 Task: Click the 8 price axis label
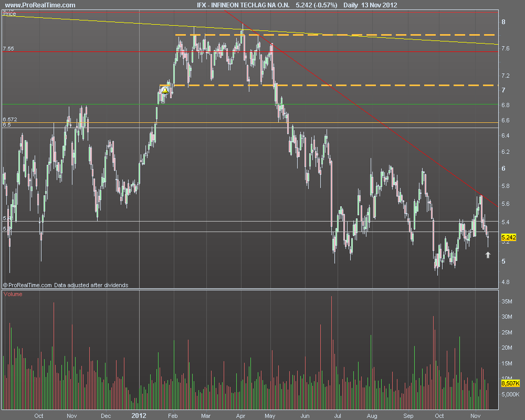[x=503, y=22]
